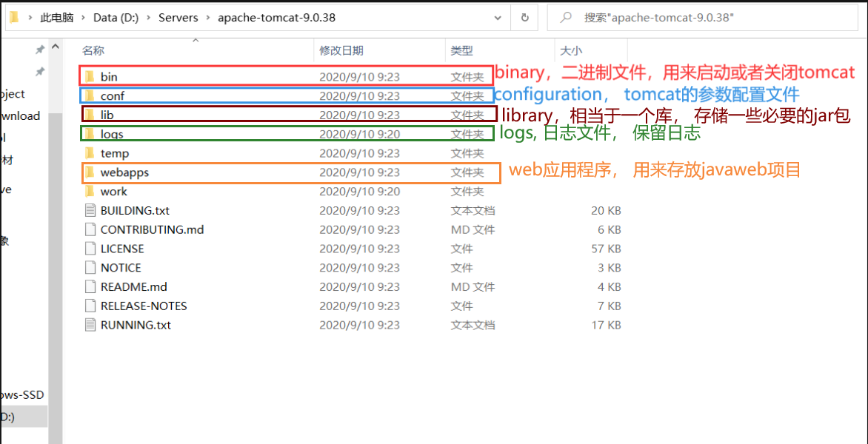Screen dimensions: 868x444
Task: Select the logs folder name
Action: tap(112, 134)
